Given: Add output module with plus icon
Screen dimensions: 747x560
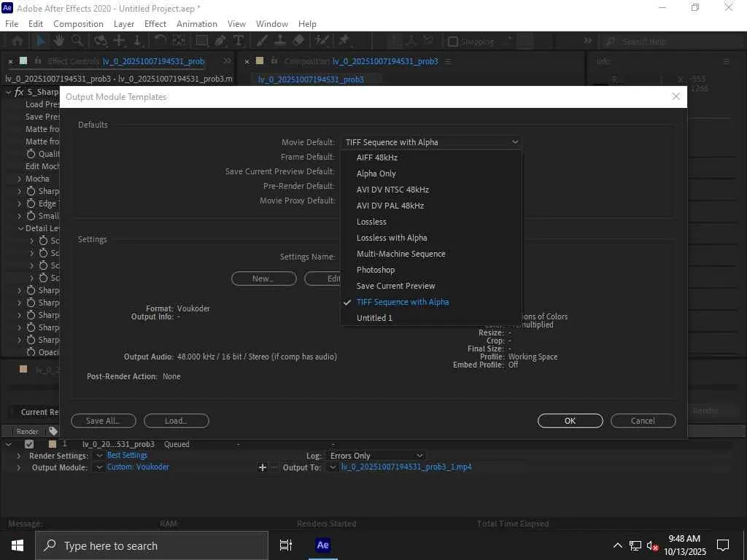Looking at the screenshot, I should 262,467.
